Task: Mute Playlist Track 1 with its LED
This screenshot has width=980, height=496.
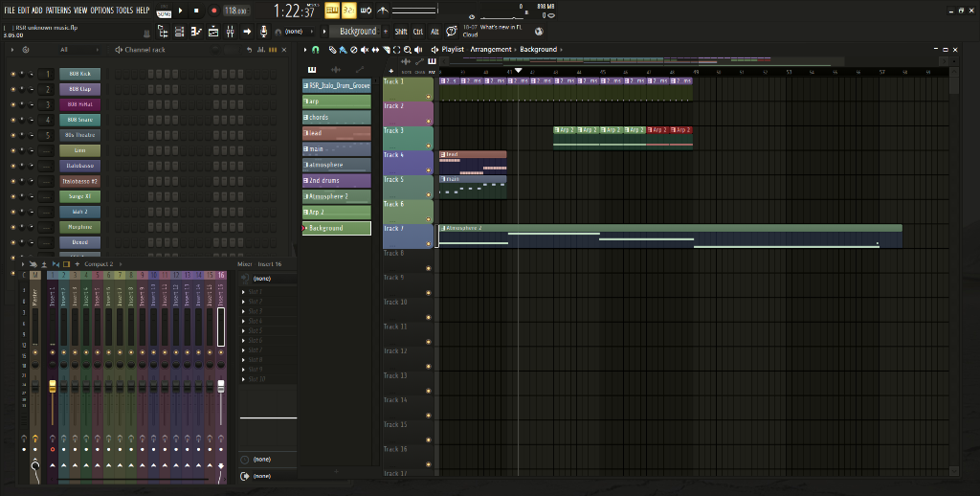Action: click(429, 97)
